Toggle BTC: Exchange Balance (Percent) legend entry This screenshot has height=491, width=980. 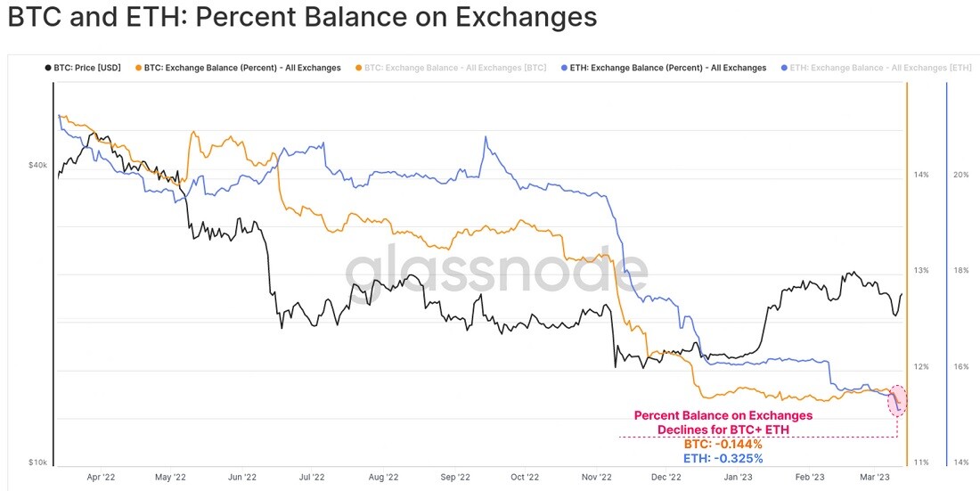[238, 68]
